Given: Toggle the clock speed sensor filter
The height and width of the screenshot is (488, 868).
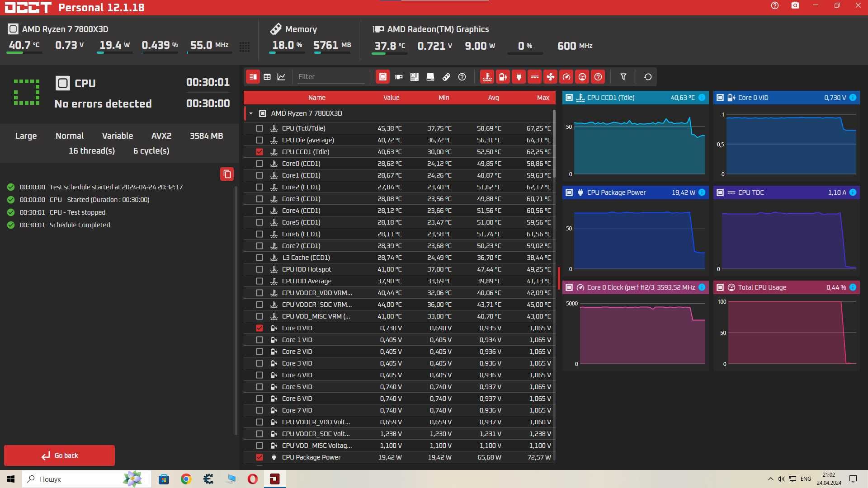Looking at the screenshot, I should [566, 77].
